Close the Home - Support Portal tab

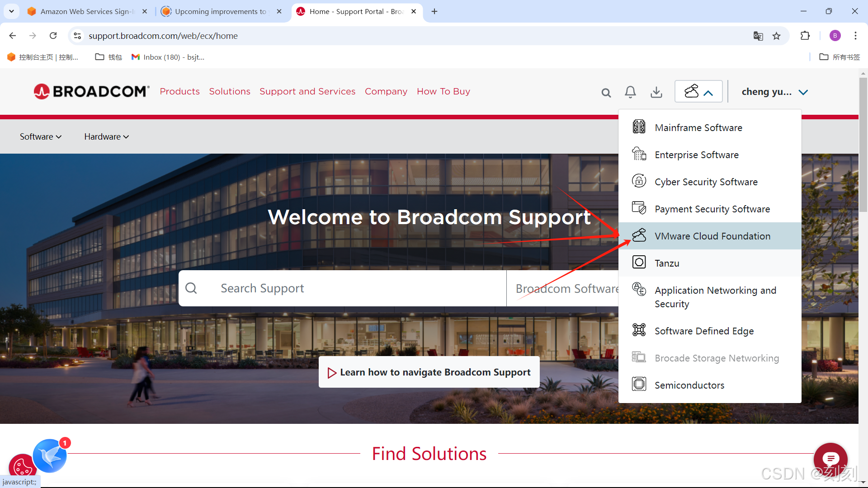pyautogui.click(x=414, y=11)
